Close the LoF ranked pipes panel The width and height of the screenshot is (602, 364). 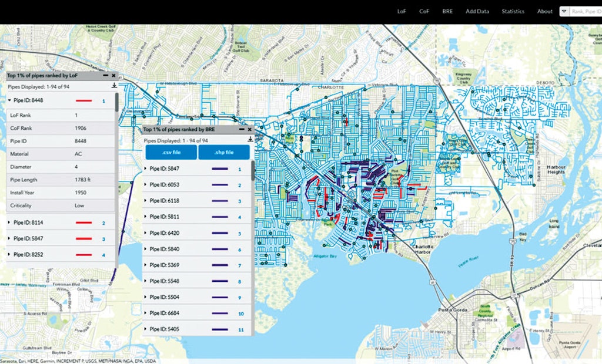[x=113, y=76]
